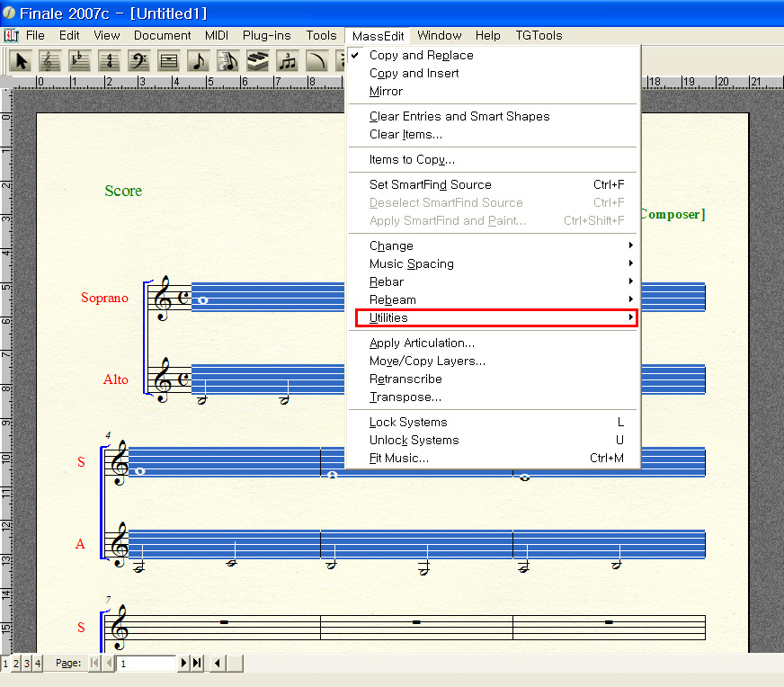Toggle the checked Copy and Replace option
This screenshot has width=784, height=687.
click(x=421, y=55)
